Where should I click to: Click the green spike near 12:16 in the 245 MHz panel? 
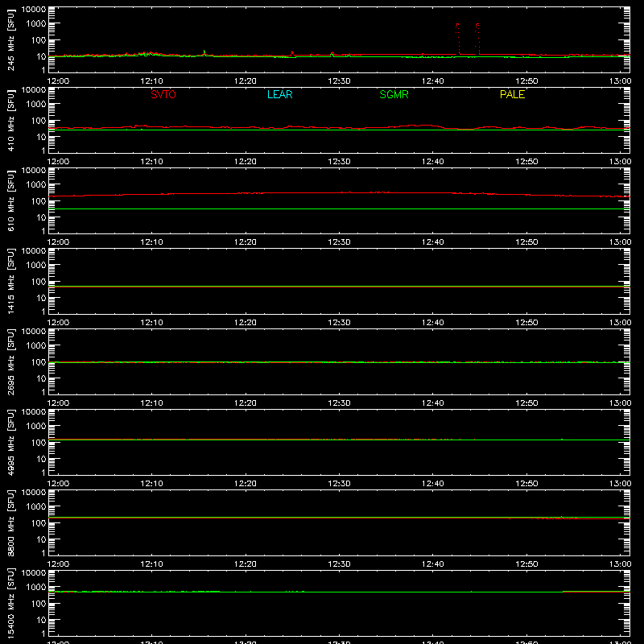point(204,53)
